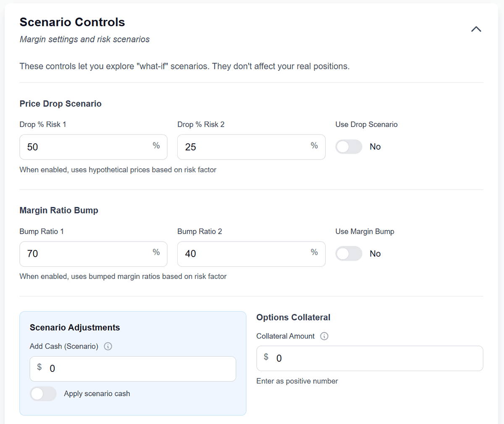
Task: Turn on the Use Margin Bump switch
Action: [349, 253]
